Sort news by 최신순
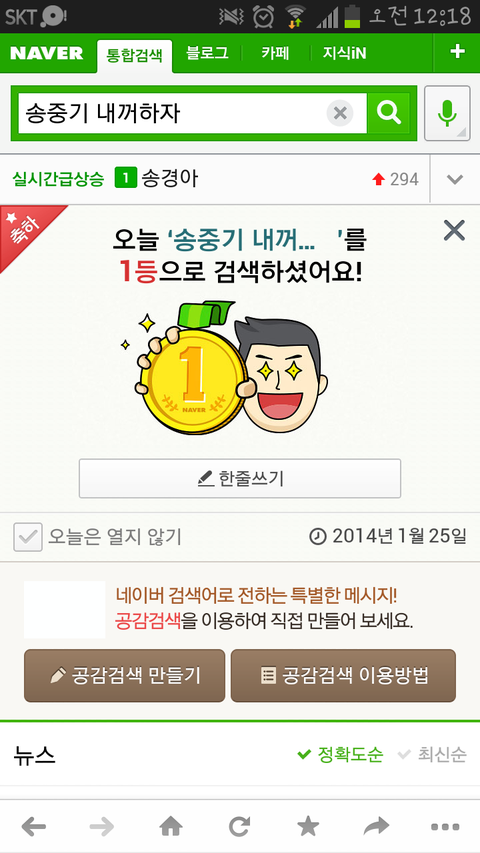The image size is (480, 853). tap(432, 755)
